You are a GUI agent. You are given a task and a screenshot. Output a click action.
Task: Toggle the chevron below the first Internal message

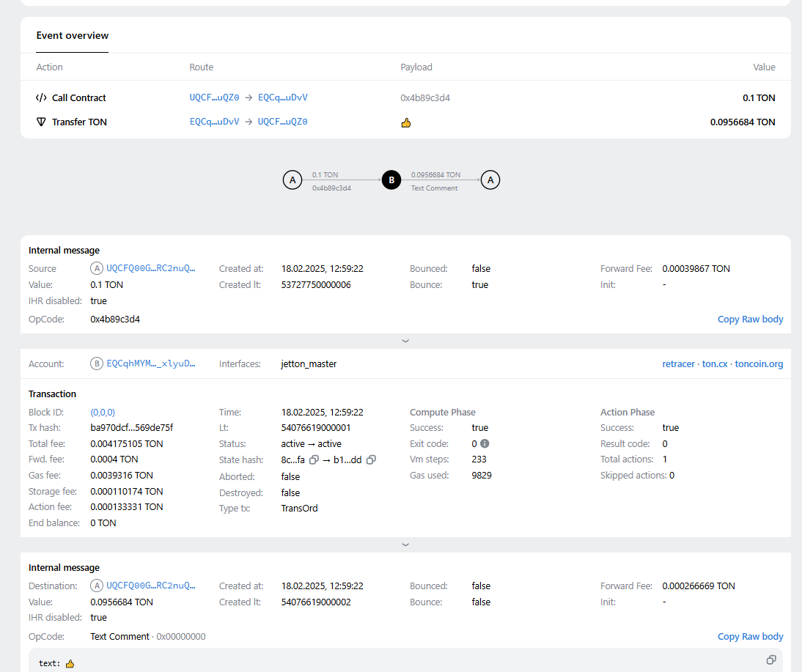(405, 341)
